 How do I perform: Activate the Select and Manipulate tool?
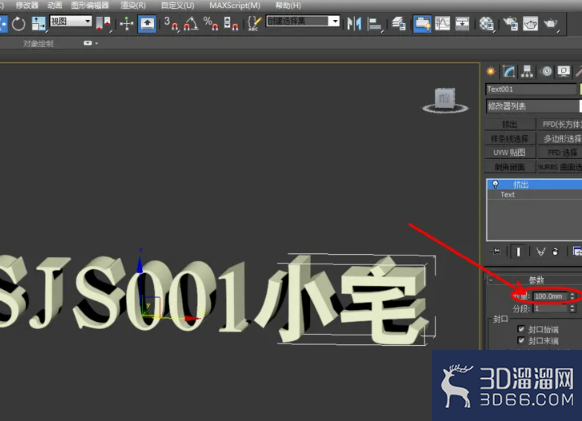(127, 24)
